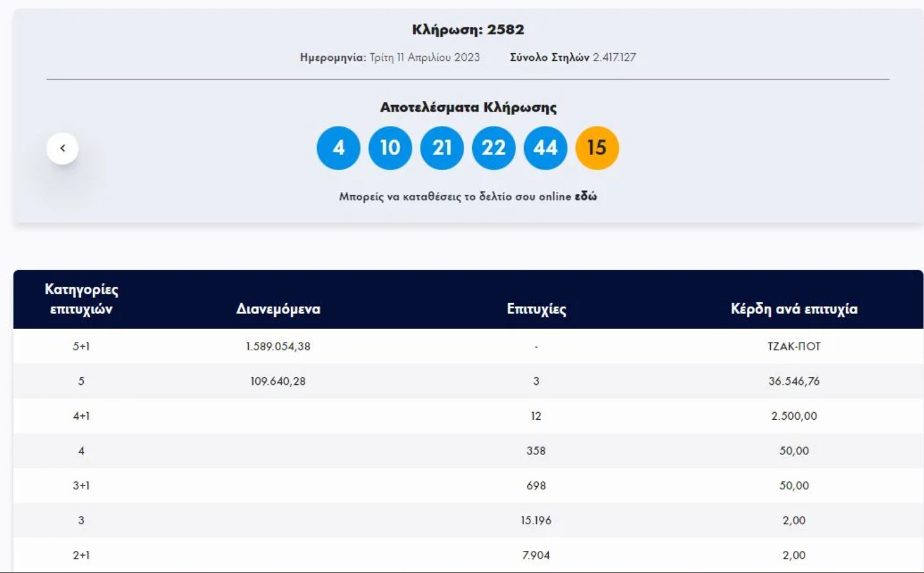Screen dimensions: 924x573
Task: Go to previous draw with left arrow
Action: coord(62,148)
